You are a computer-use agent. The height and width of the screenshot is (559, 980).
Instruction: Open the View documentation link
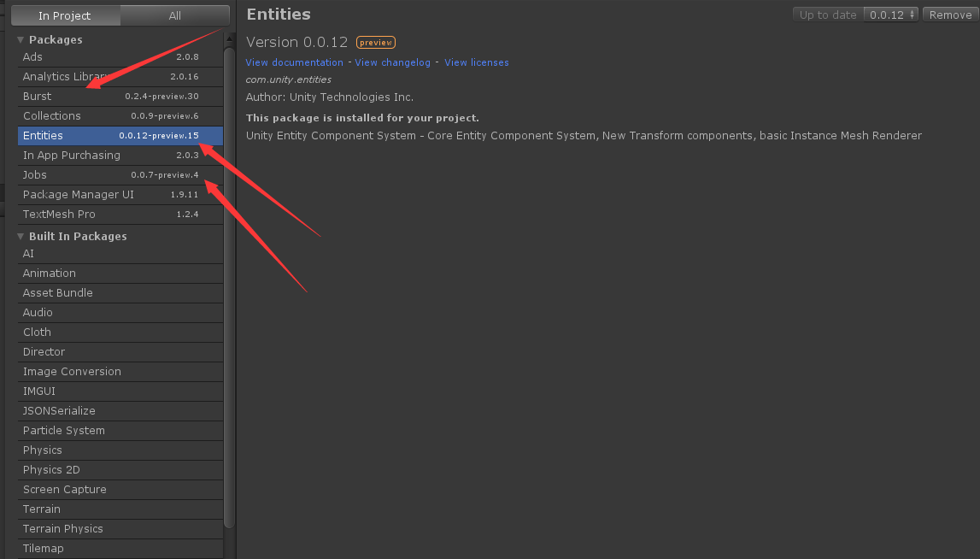point(295,62)
